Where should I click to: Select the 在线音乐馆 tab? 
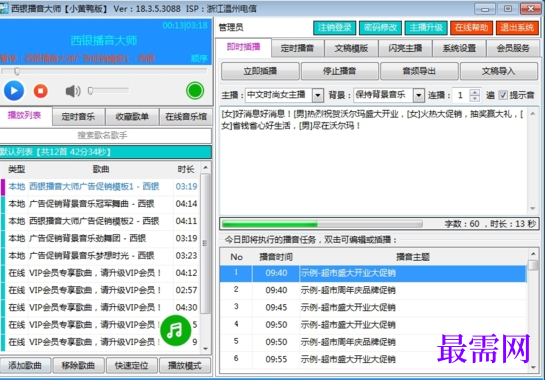point(186,117)
